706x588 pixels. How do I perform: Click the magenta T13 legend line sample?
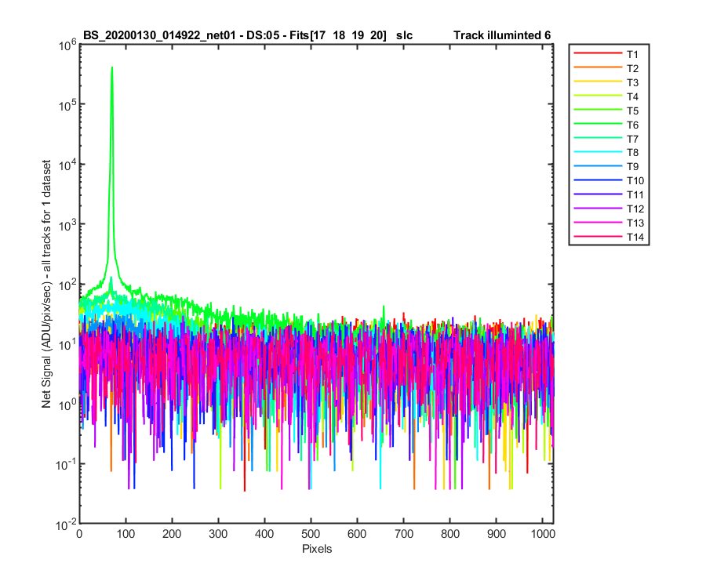coord(598,222)
